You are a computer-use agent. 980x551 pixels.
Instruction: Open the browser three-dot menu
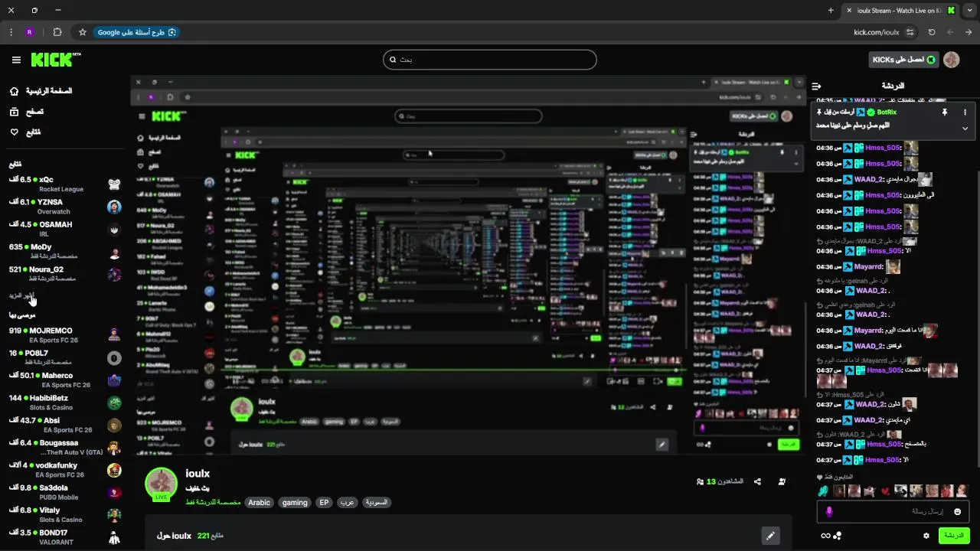(11, 32)
